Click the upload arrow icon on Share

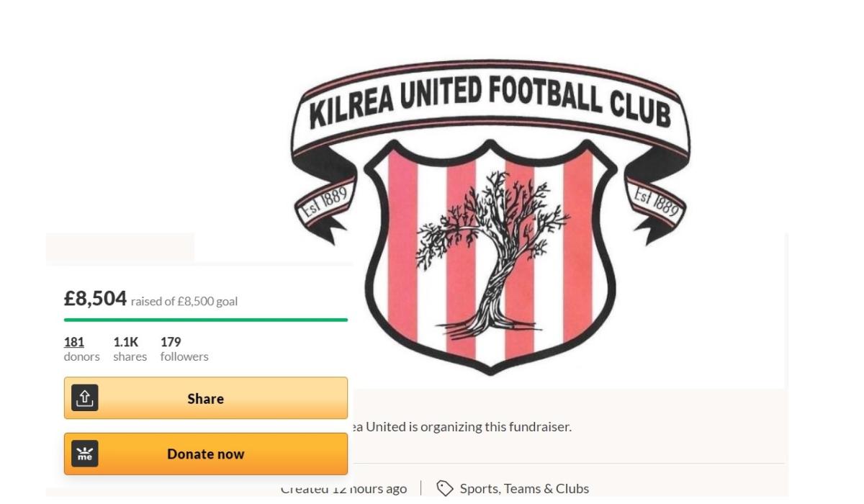click(85, 398)
